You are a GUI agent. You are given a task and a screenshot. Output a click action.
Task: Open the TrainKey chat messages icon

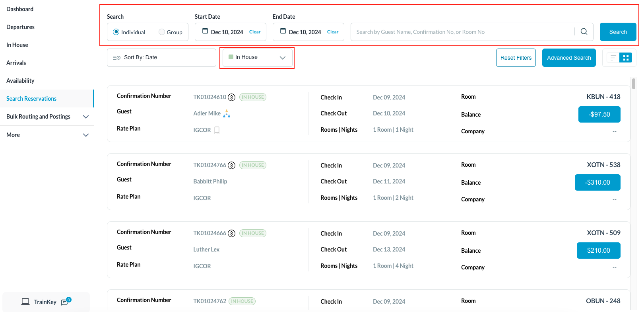click(65, 302)
